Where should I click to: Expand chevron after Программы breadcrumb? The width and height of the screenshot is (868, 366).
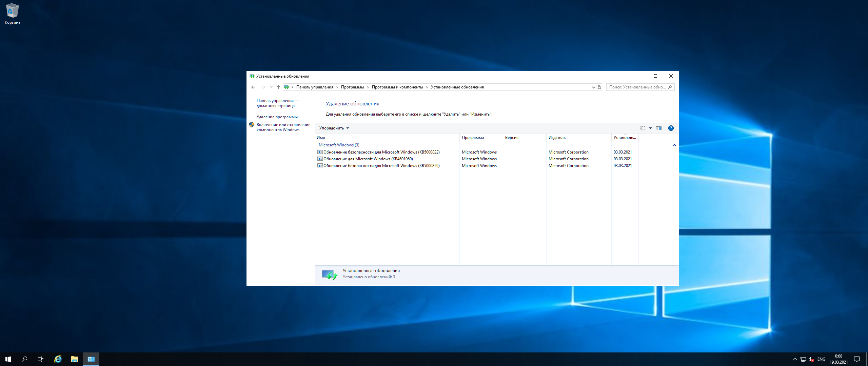click(368, 87)
